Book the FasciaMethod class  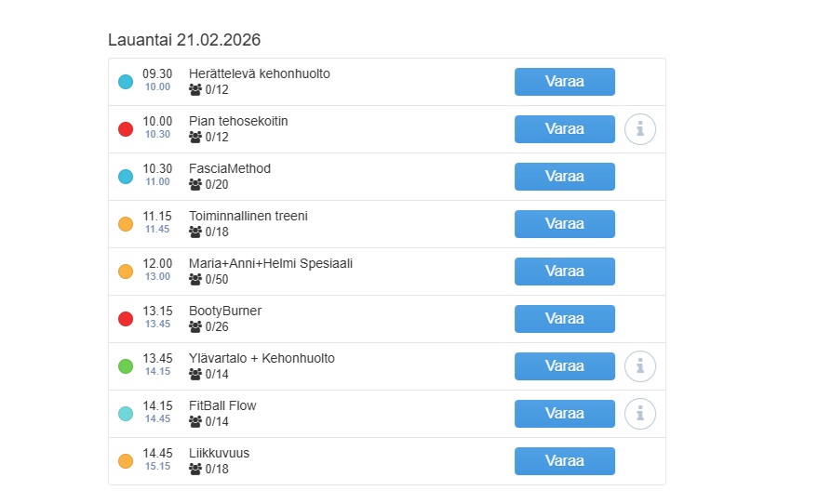click(x=564, y=177)
